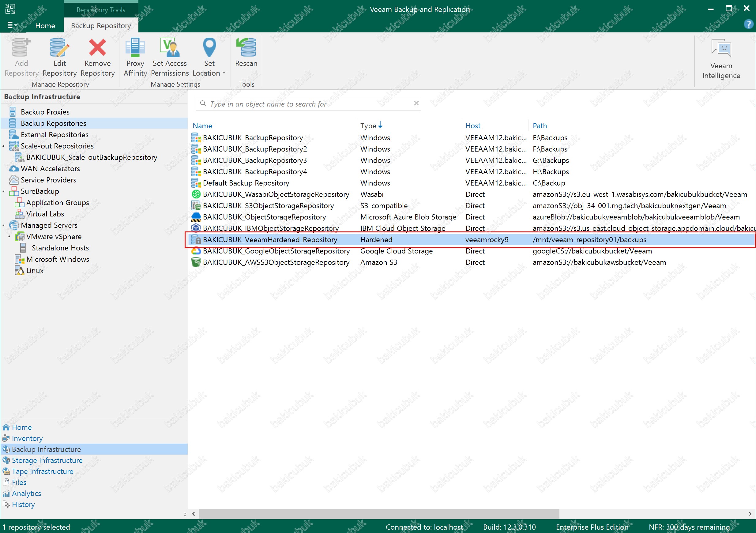Click the horizontal scrollbar right arrow
This screenshot has height=533, width=756.
[750, 514]
